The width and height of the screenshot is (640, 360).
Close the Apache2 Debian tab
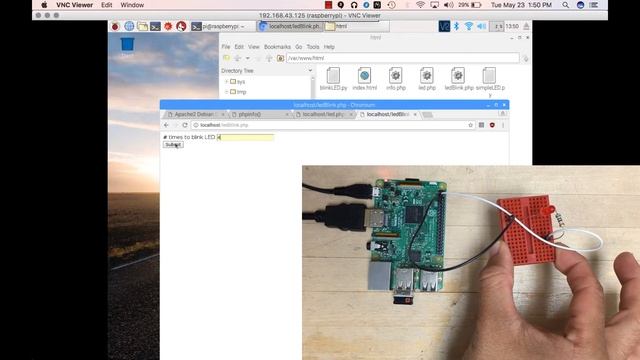(x=223, y=115)
